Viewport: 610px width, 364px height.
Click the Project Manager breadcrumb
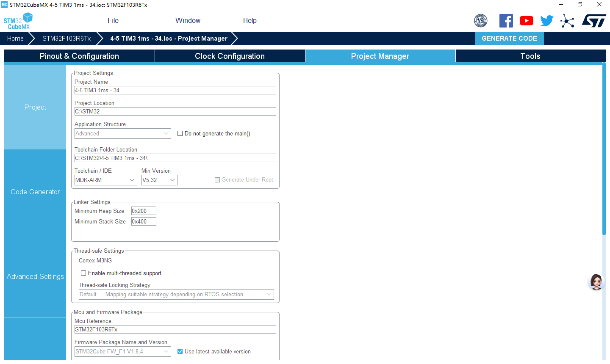pyautogui.click(x=169, y=39)
